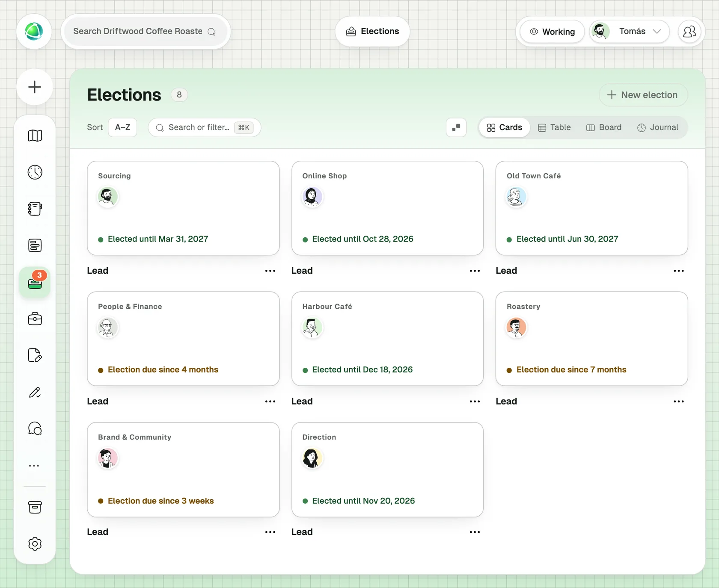Image resolution: width=719 pixels, height=588 pixels.
Task: Open the Tomás user dropdown
Action: (629, 32)
